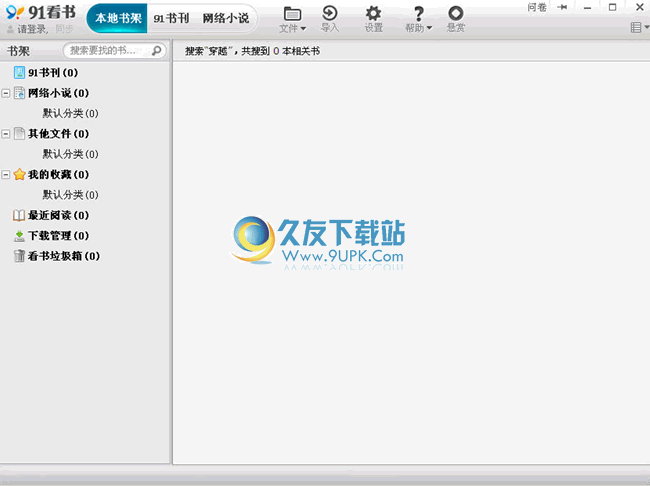The image size is (650, 486).
Task: Click the 书架 panel header label
Action: tap(18, 51)
